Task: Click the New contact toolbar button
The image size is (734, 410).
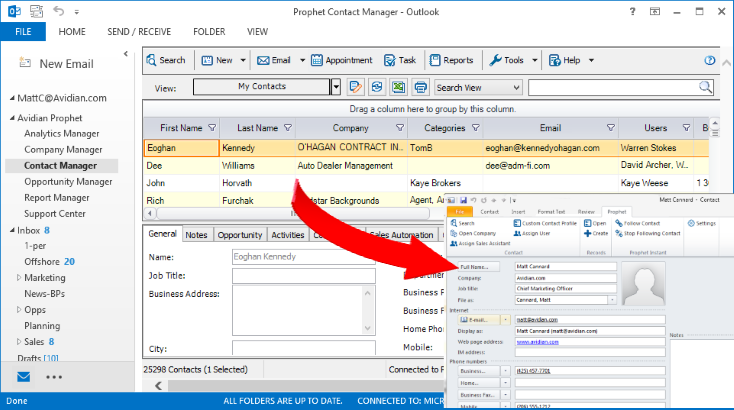Action: pos(217,60)
